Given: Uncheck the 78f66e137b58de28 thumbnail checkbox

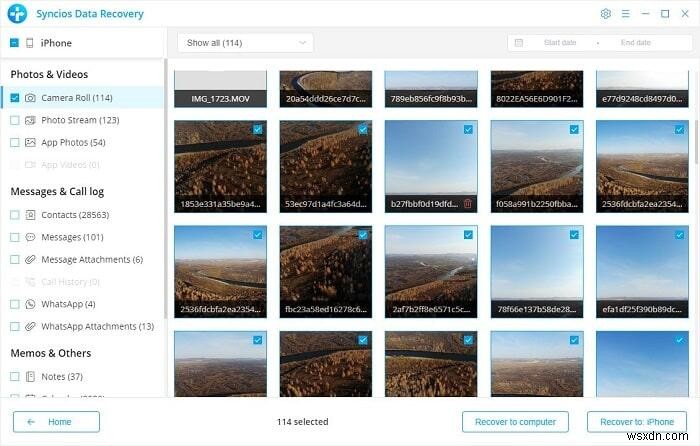Looking at the screenshot, I should (574, 235).
